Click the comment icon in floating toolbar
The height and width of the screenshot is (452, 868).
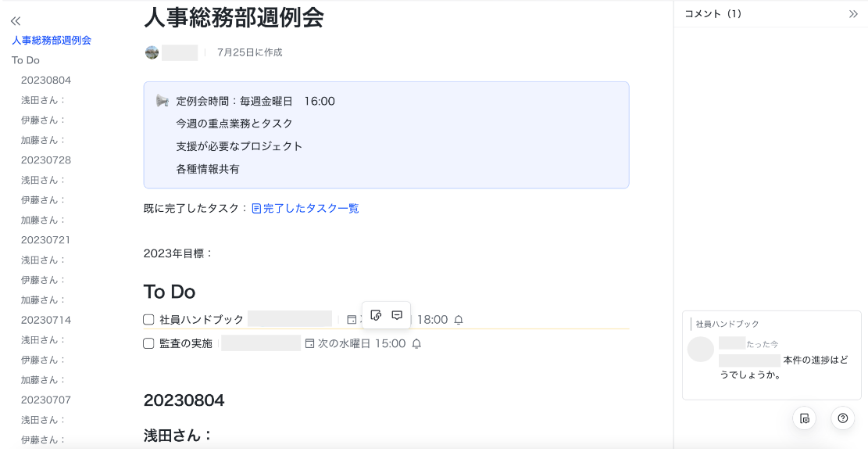pos(397,315)
